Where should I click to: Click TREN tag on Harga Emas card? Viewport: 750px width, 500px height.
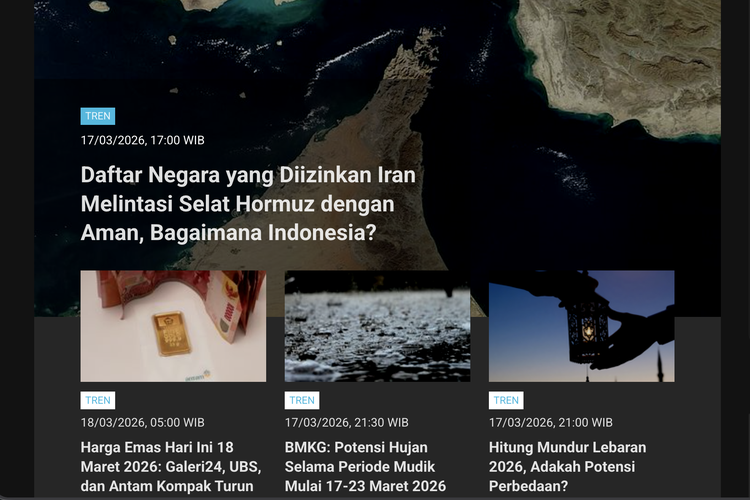(98, 400)
